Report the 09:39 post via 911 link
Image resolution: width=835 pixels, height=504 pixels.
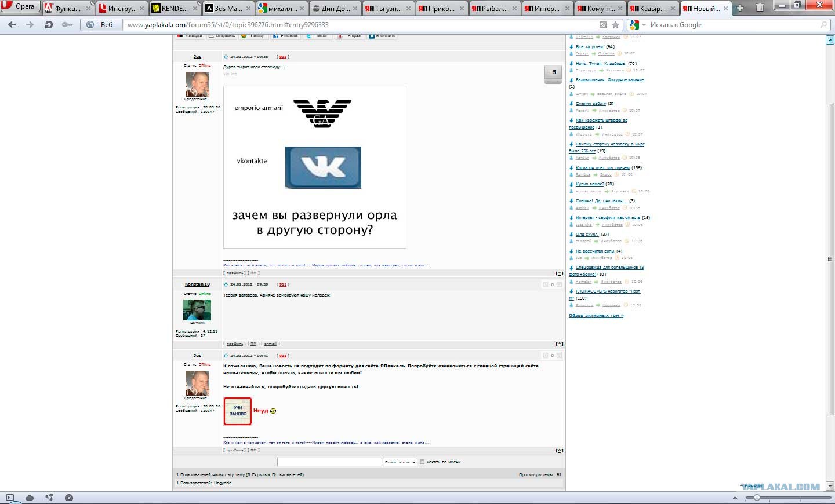(283, 284)
